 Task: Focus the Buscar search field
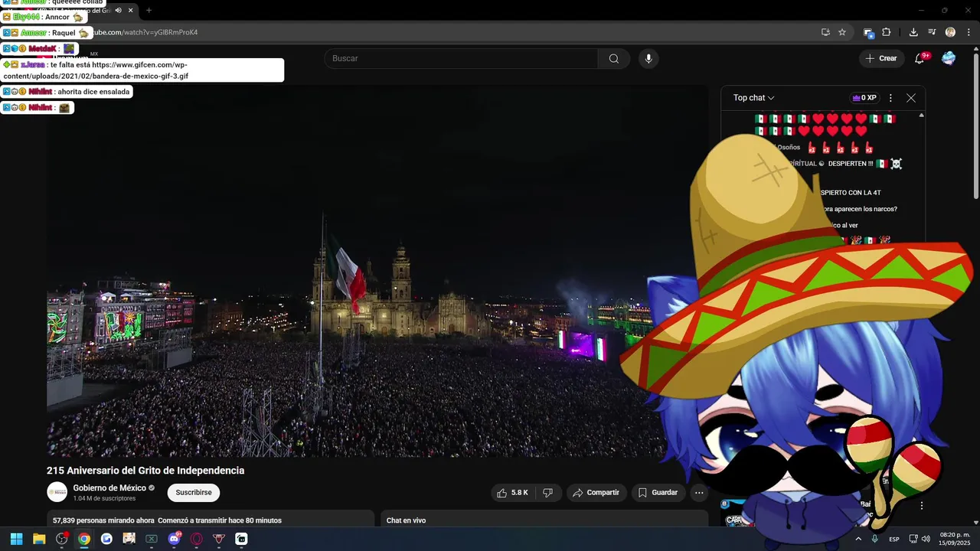461,59
